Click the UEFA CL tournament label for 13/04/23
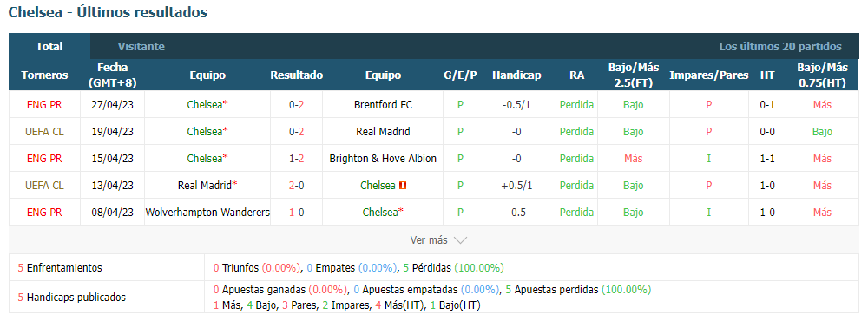868x321 pixels. click(44, 186)
